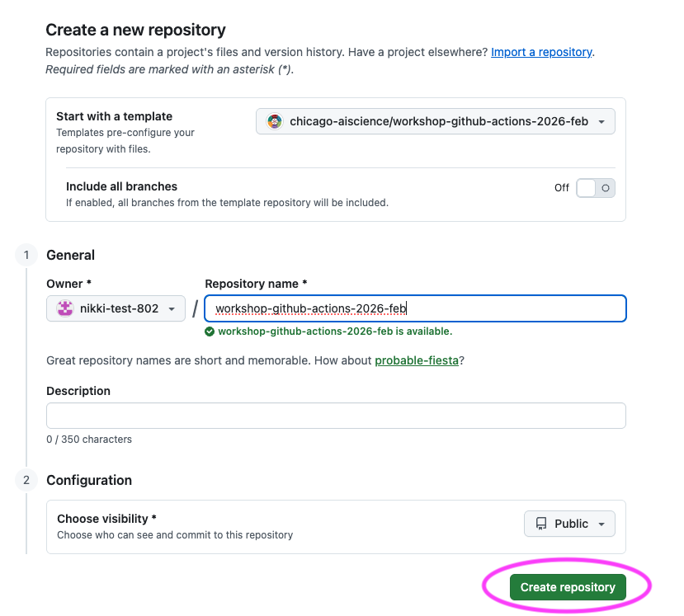The width and height of the screenshot is (684, 616).
Task: Click the chicago-aiscience organization avatar icon
Action: click(273, 120)
